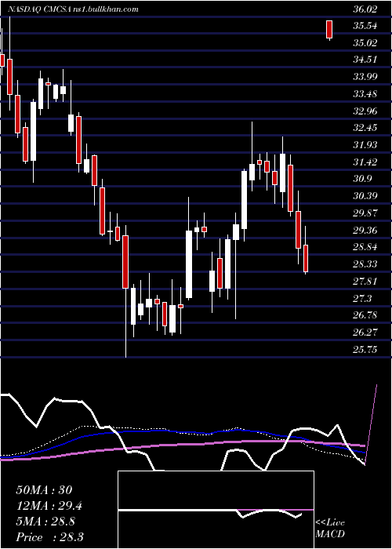Select the 33.48 price axis label
The height and width of the screenshot is (549, 392).
(x=365, y=95)
